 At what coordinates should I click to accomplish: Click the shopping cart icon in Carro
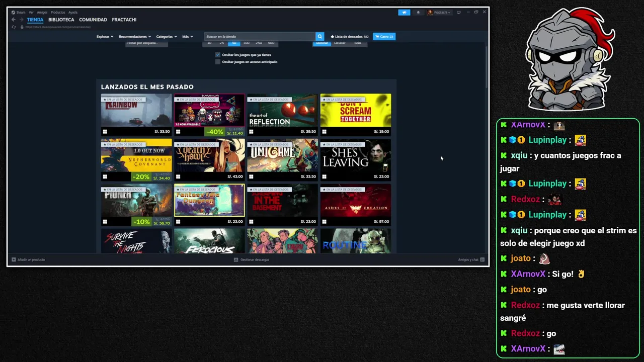click(x=377, y=37)
